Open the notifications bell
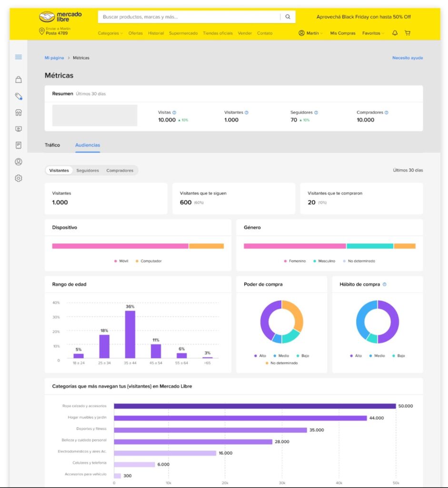This screenshot has width=448, height=488. point(394,33)
